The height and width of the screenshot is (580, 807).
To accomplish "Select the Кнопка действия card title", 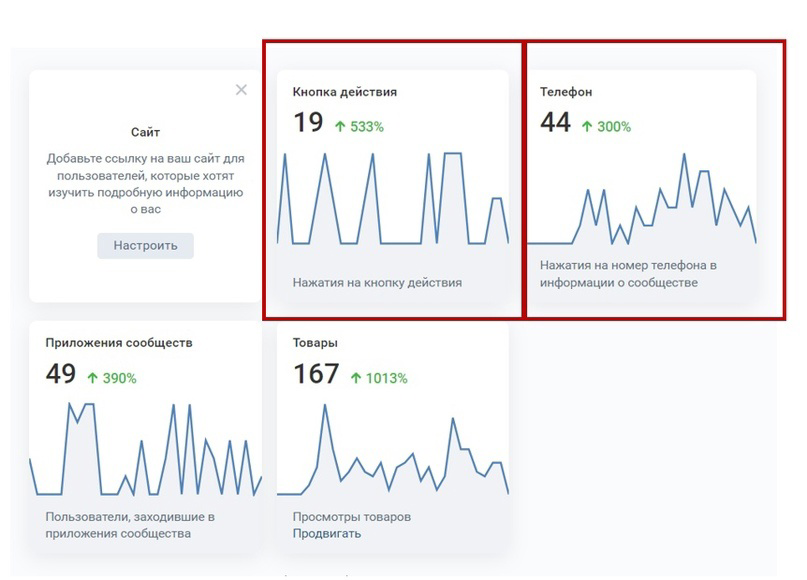I will click(x=345, y=92).
